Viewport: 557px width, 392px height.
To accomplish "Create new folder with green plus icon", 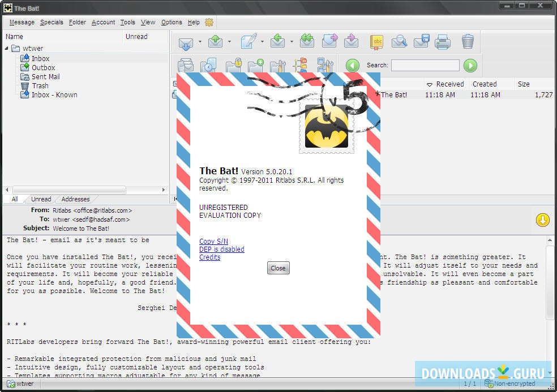I will tap(256, 66).
